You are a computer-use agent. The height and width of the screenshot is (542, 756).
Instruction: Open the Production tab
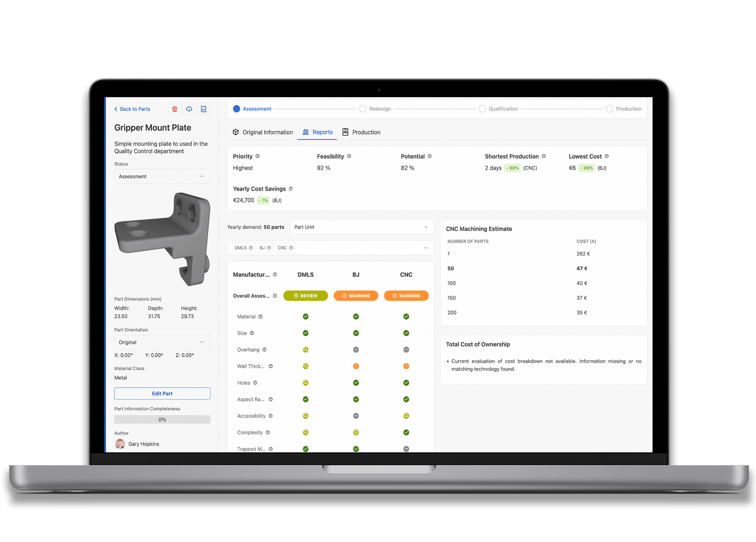click(x=361, y=132)
